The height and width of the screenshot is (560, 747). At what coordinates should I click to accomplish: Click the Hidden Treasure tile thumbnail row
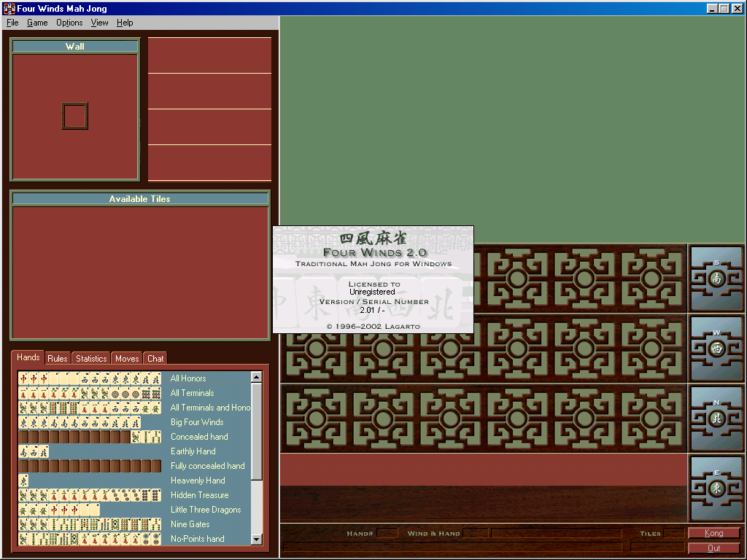pos(90,495)
